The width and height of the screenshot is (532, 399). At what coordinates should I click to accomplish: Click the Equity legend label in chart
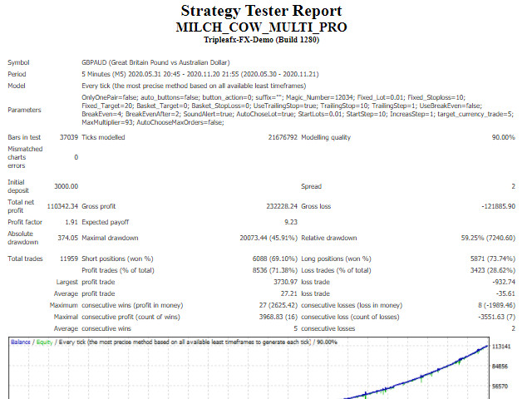(x=44, y=342)
